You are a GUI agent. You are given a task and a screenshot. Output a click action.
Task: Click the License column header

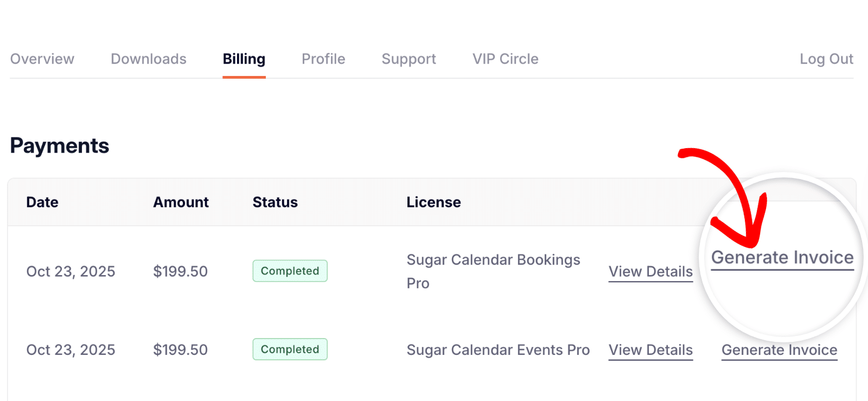click(x=433, y=202)
